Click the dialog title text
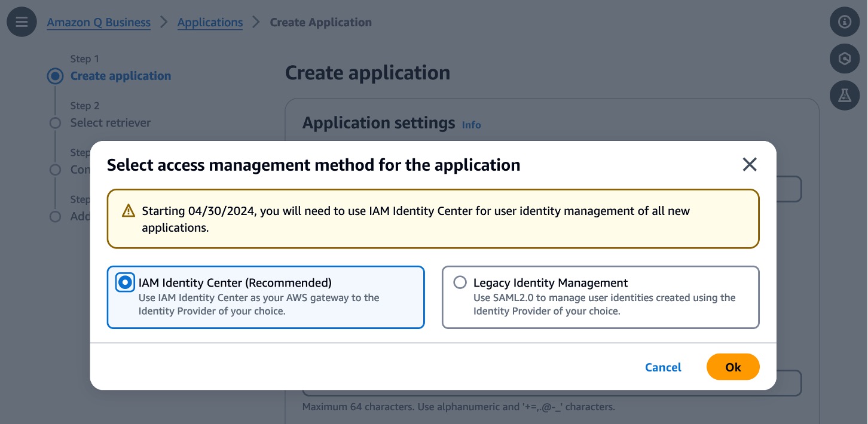This screenshot has width=868, height=424. coord(314,165)
